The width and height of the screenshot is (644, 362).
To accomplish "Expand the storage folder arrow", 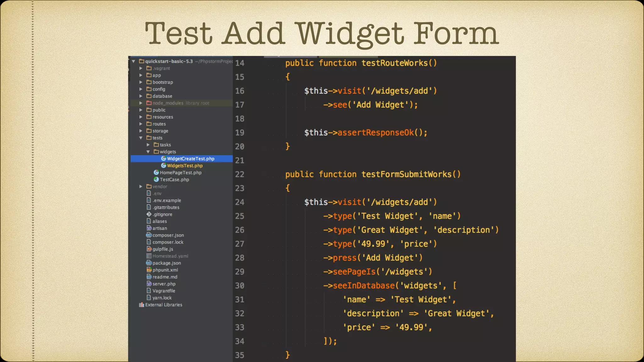I will point(141,131).
